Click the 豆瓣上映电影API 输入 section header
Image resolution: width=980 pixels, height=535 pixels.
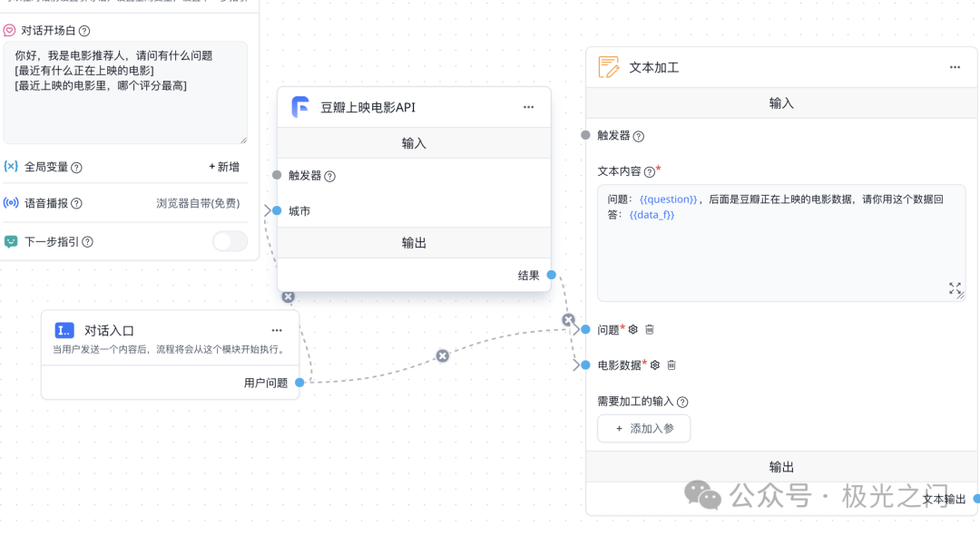click(x=414, y=143)
